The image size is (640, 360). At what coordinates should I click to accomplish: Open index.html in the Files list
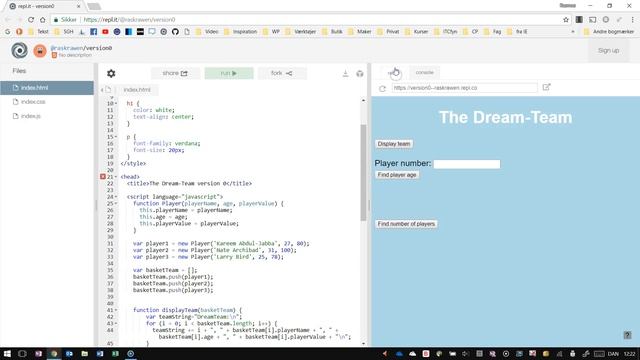point(47,88)
